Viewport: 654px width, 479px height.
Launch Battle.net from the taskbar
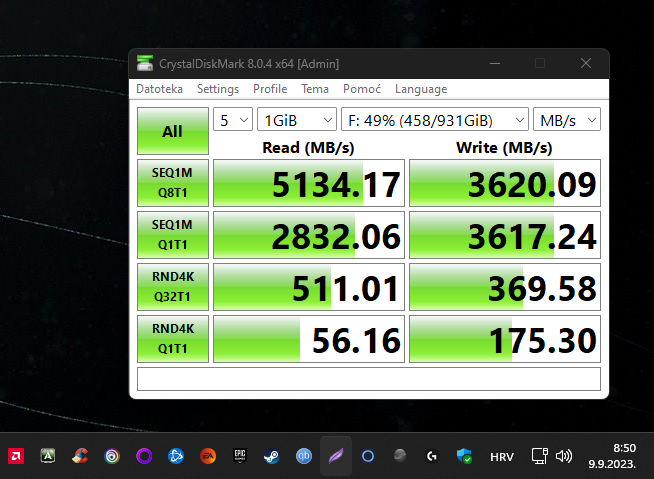[176, 456]
